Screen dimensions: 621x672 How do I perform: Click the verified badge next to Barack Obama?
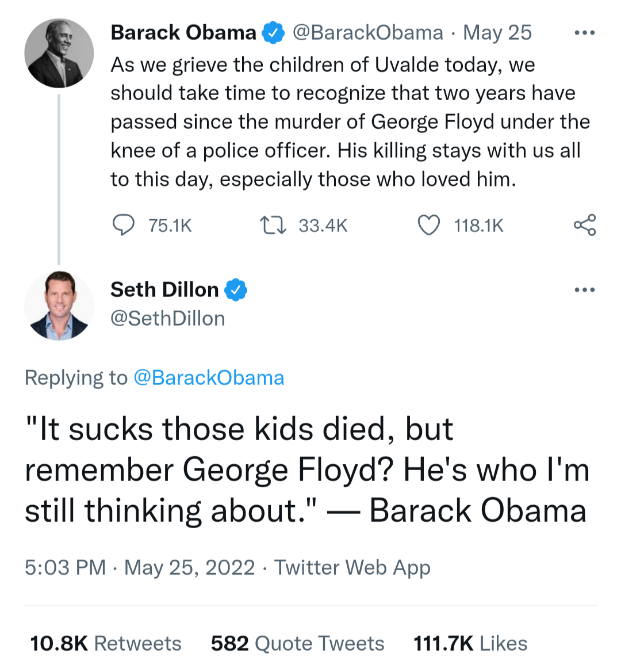(x=273, y=33)
